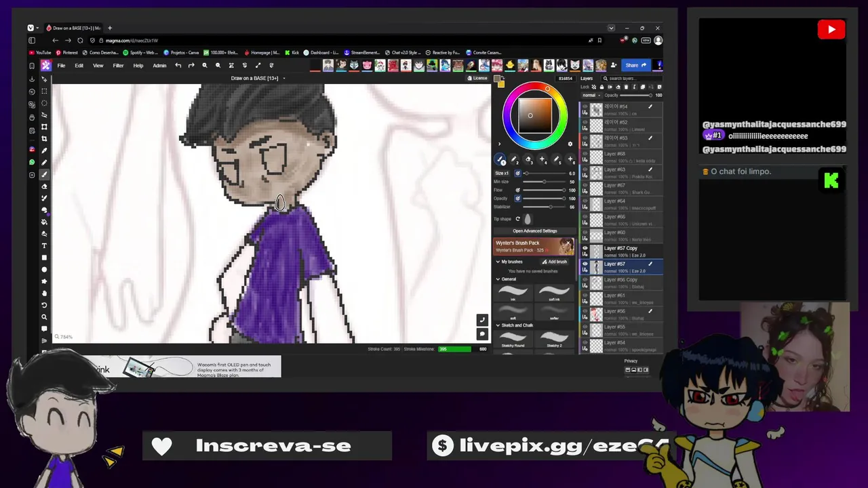Hide Layer #57 Copy
Image resolution: width=868 pixels, height=488 pixels.
[585, 248]
